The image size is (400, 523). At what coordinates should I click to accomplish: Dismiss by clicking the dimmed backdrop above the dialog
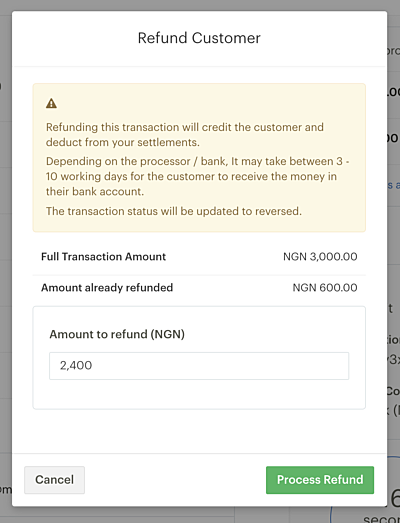point(200,5)
